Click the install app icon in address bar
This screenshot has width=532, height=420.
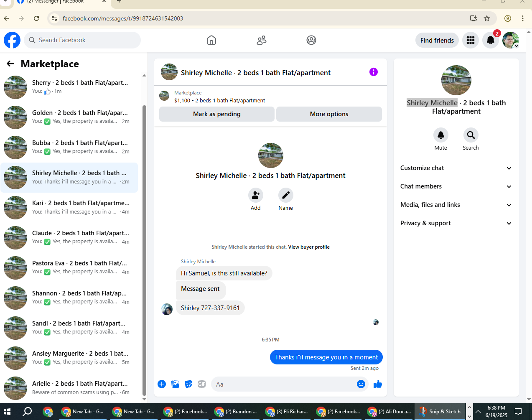pyautogui.click(x=473, y=18)
